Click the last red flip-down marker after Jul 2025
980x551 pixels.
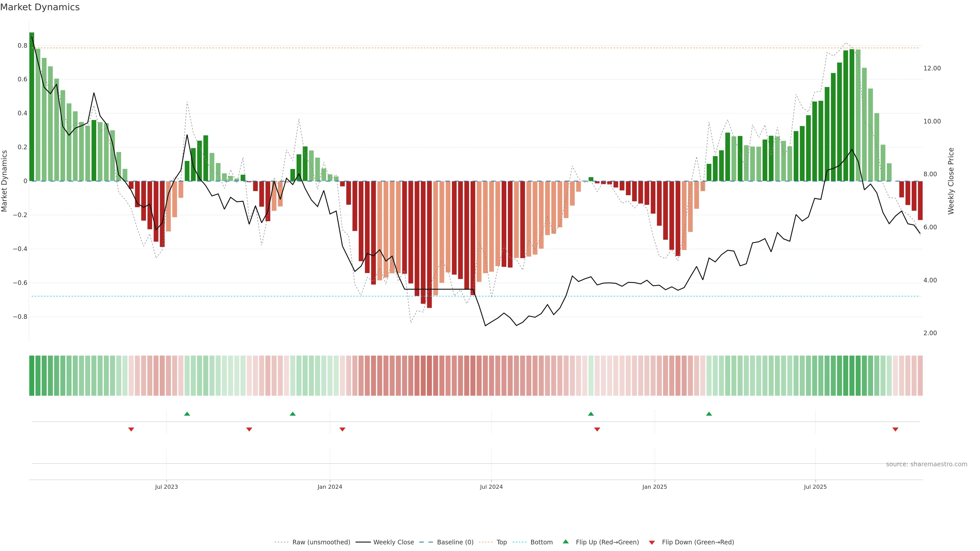click(x=895, y=429)
